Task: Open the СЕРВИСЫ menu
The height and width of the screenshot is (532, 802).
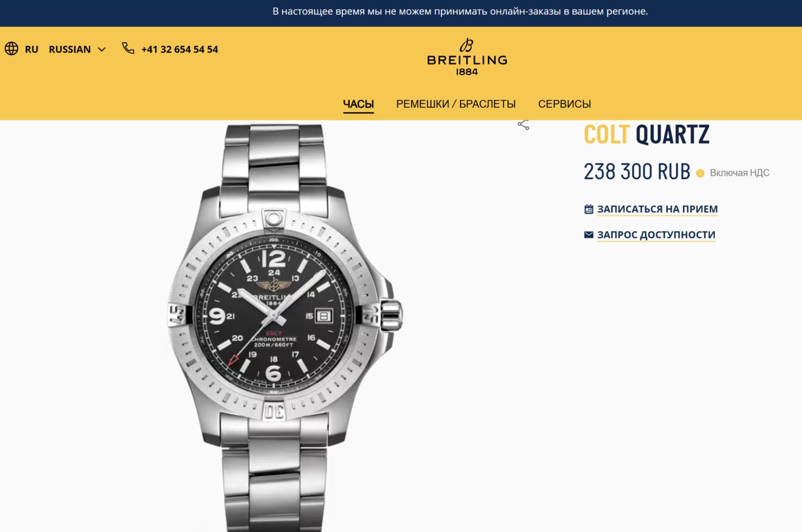Action: pyautogui.click(x=565, y=104)
